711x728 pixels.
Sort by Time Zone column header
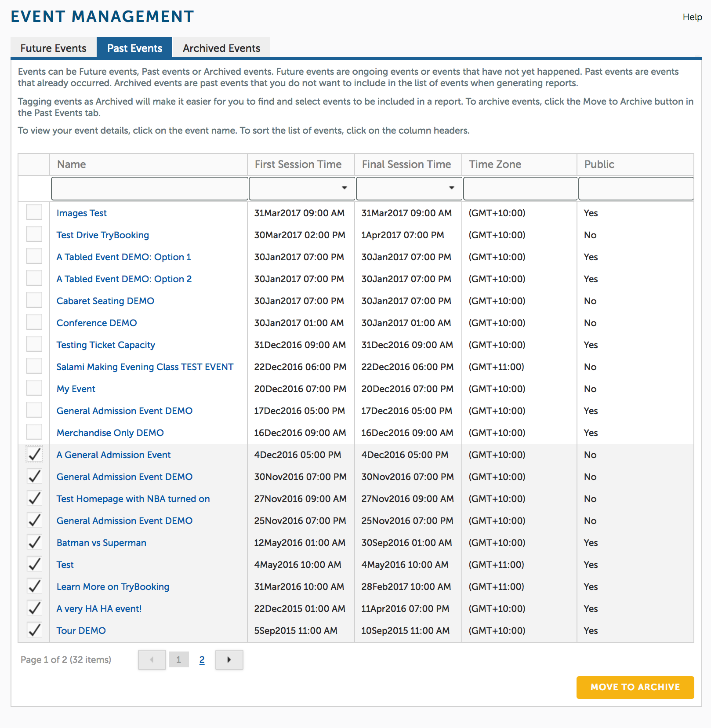point(519,164)
